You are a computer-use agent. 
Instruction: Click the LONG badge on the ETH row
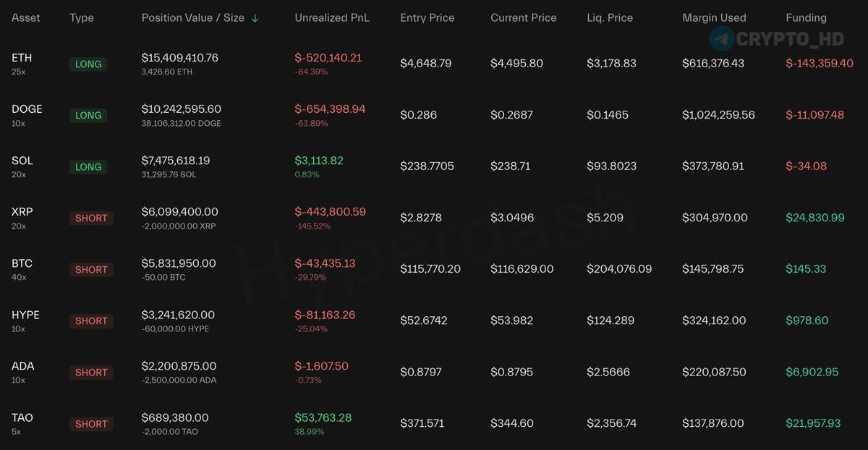89,64
